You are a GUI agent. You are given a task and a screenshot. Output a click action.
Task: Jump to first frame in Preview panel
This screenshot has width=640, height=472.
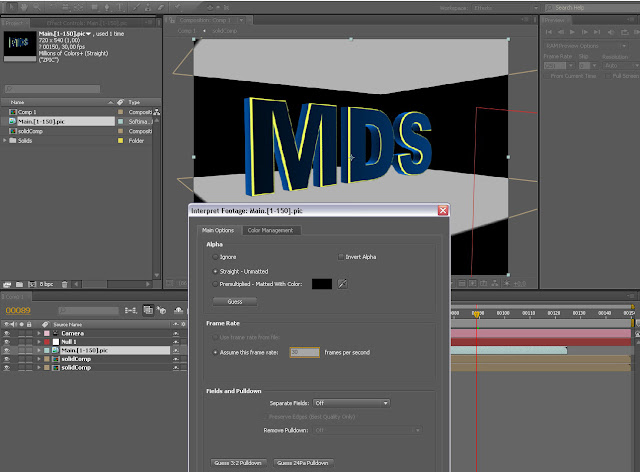point(549,32)
